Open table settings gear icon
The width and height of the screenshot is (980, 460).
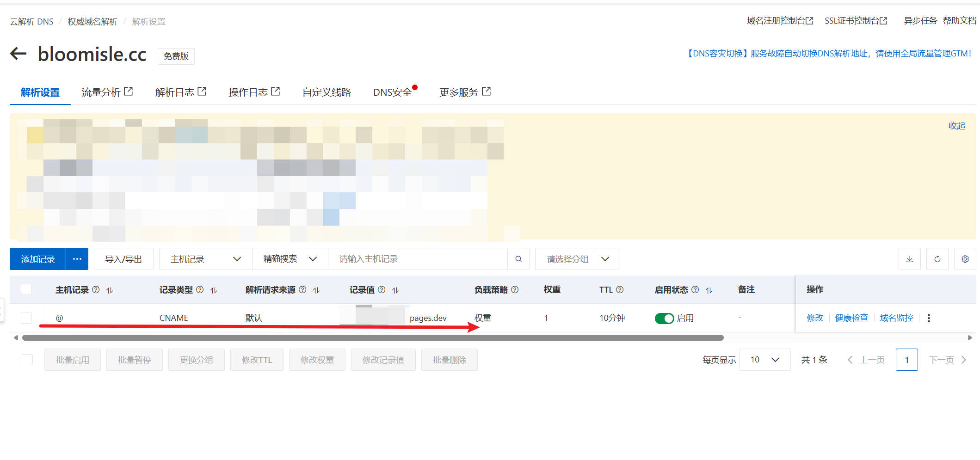(x=965, y=259)
